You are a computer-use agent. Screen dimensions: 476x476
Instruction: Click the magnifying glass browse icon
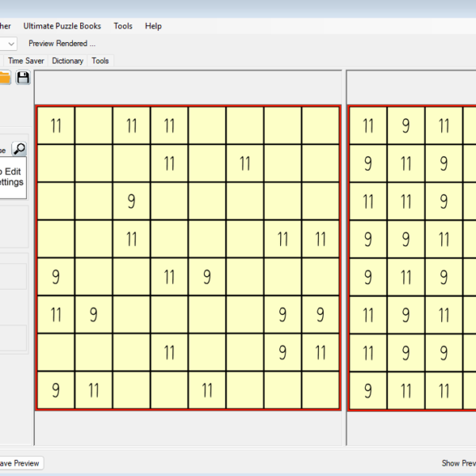click(19, 149)
